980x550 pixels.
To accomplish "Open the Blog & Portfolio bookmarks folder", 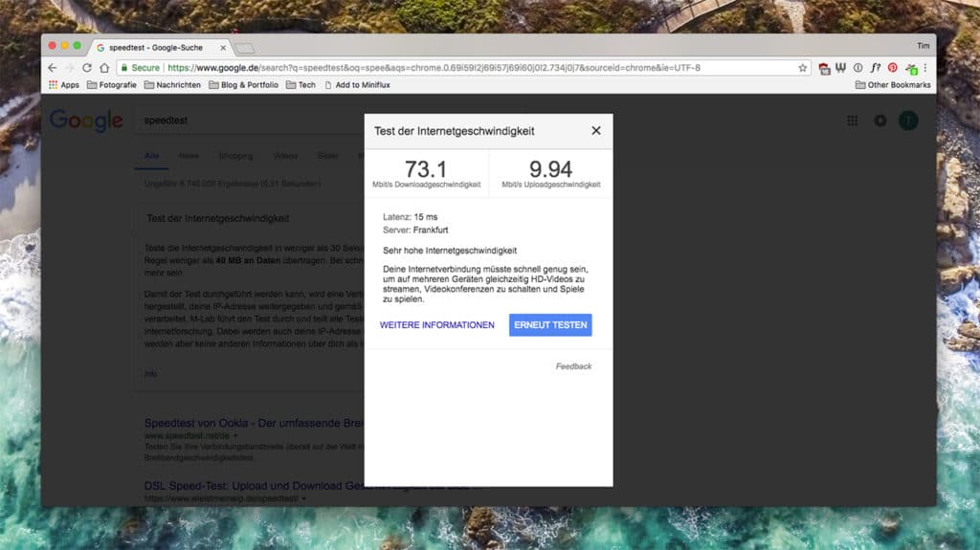I will 243,85.
